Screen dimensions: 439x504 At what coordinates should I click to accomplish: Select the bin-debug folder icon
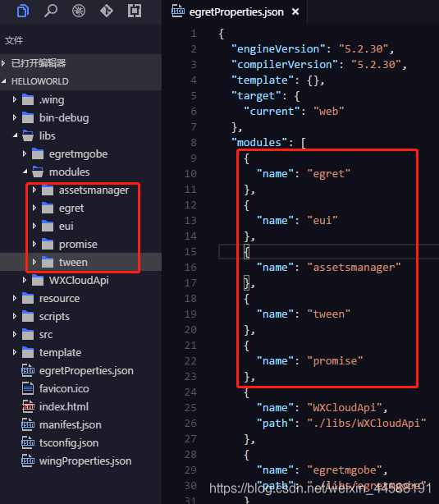28,117
